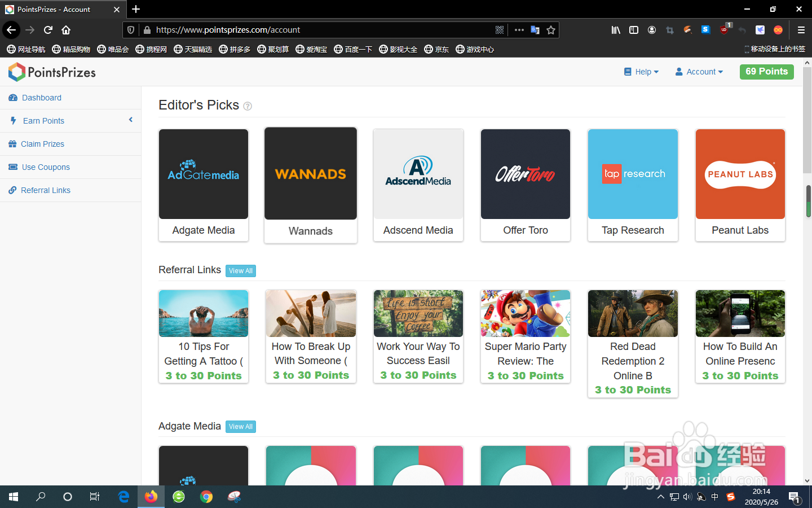Open Windows Start menu
This screenshot has width=812, height=508.
(14, 497)
